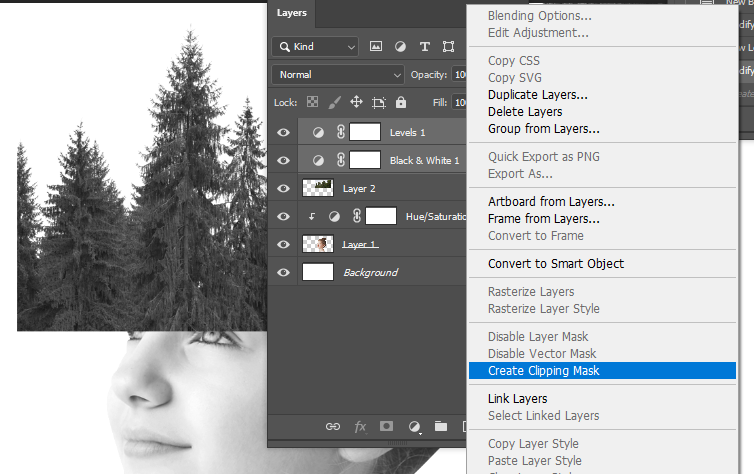Toggle visibility of Layer 2
This screenshot has width=754, height=474.
point(283,188)
